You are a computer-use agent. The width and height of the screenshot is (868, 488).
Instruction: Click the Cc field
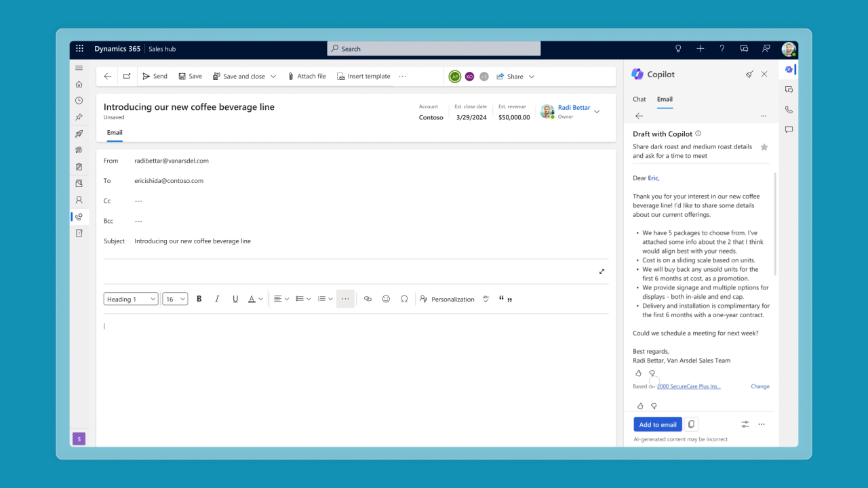(x=356, y=201)
